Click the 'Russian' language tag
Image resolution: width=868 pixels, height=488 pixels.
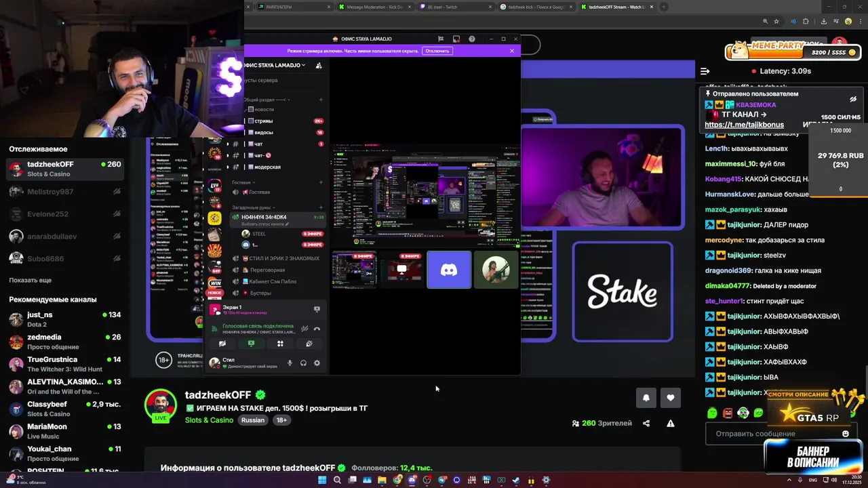pos(253,420)
